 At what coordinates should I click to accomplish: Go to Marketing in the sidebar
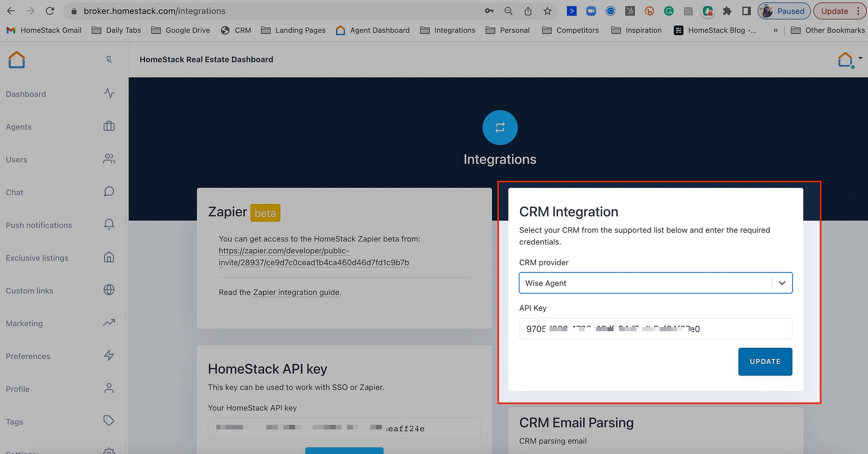click(x=24, y=324)
